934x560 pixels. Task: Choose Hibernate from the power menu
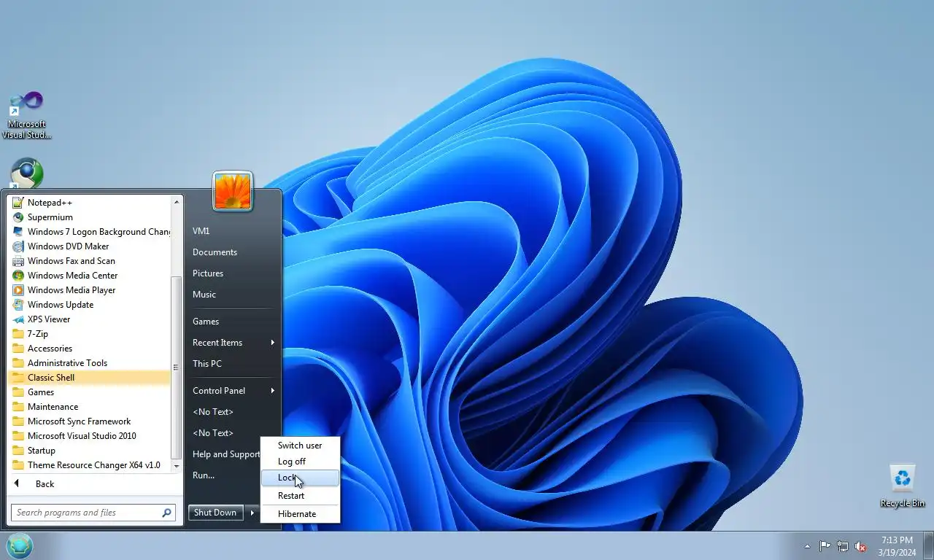300,513
